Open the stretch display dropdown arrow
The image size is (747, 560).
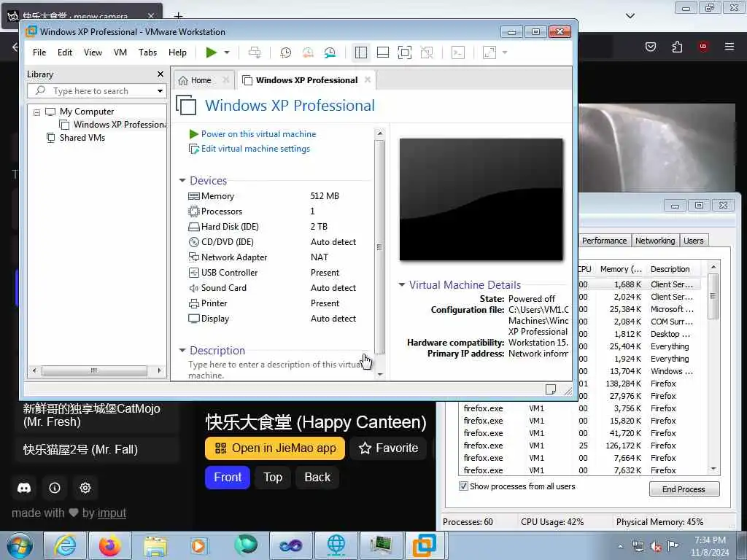pyautogui.click(x=505, y=52)
